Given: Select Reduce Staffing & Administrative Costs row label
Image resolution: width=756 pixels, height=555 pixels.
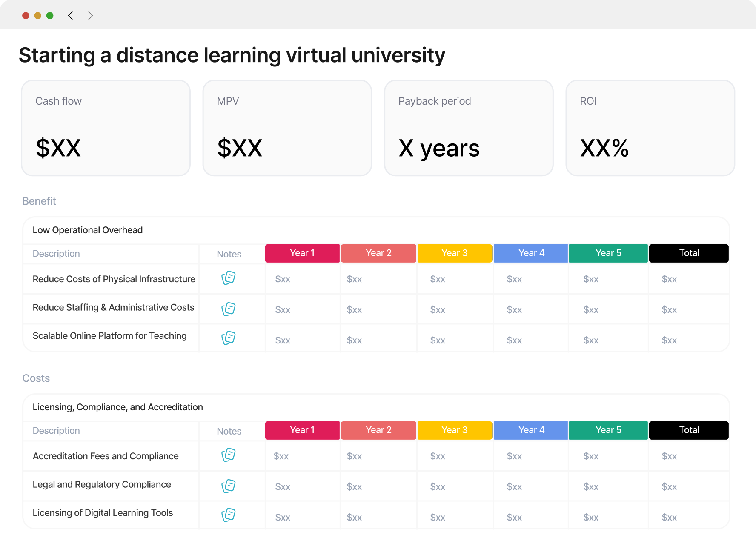Looking at the screenshot, I should point(114,307).
